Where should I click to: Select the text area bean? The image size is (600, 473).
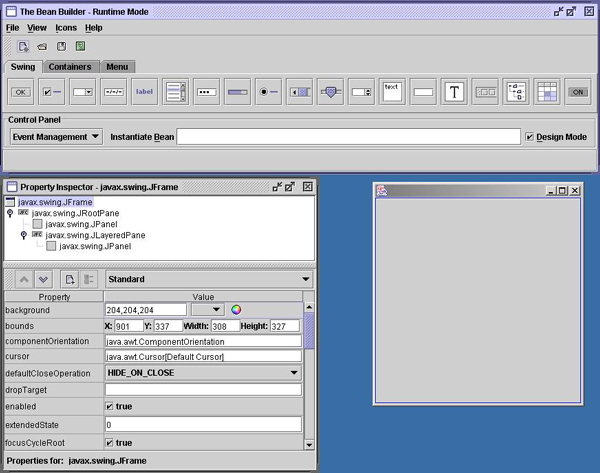(x=392, y=92)
